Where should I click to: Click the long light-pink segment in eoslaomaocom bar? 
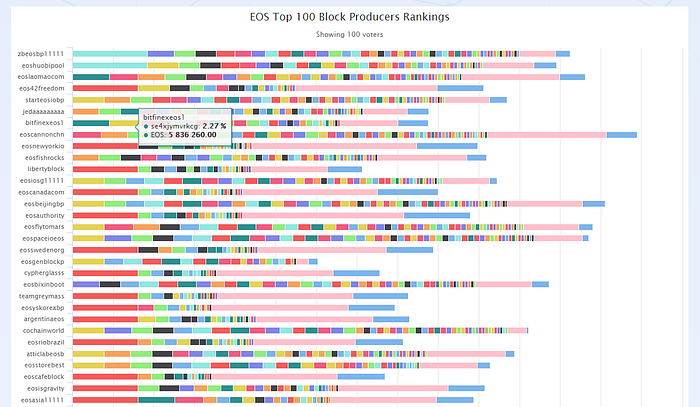(x=511, y=77)
